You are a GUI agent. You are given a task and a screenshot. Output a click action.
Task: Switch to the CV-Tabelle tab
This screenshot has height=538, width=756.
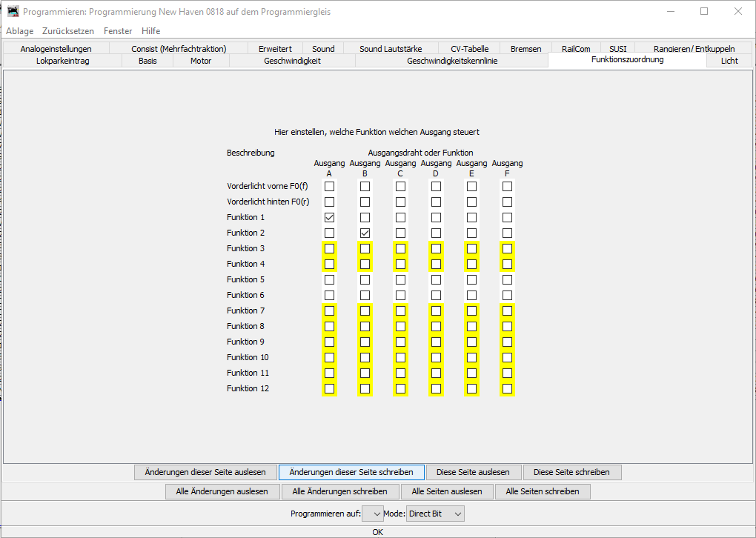469,49
